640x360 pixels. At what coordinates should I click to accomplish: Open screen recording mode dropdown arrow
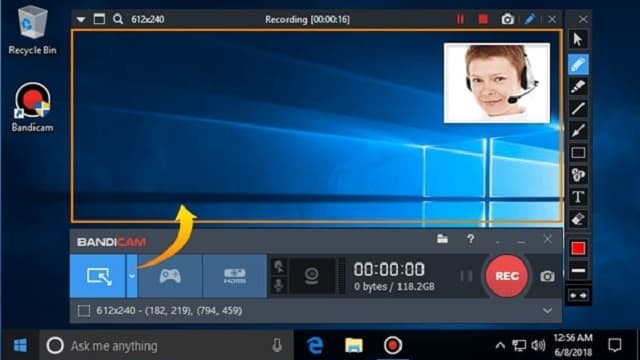point(132,276)
